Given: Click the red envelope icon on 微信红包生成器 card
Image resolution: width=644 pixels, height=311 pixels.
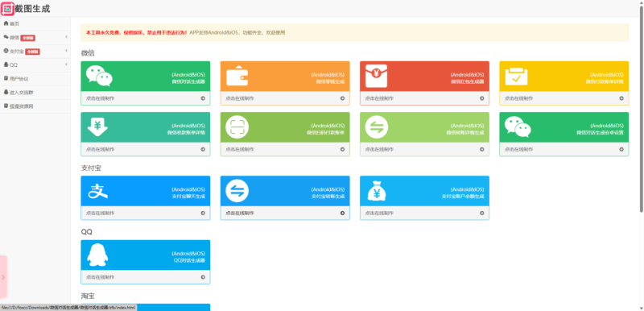Looking at the screenshot, I should click(376, 76).
